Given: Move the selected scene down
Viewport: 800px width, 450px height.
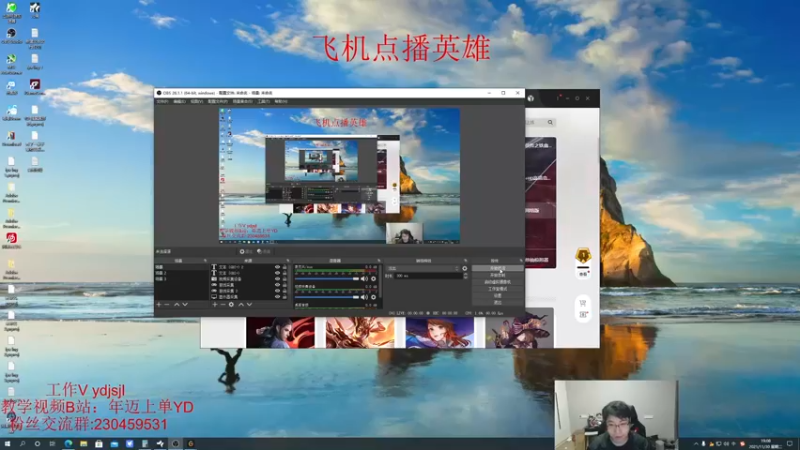Looking at the screenshot, I should coord(185,305).
